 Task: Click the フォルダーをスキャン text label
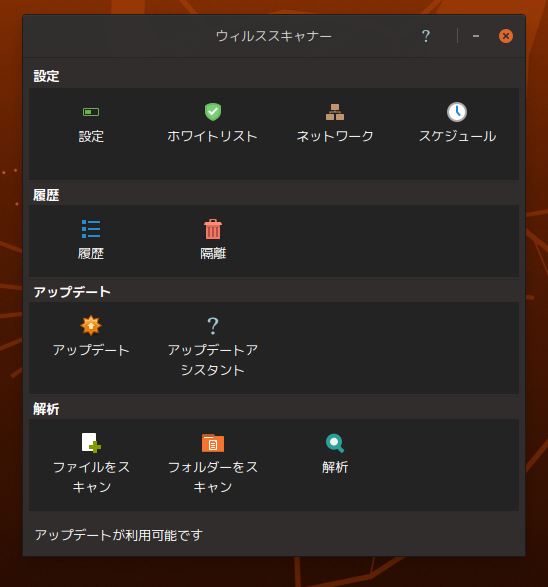click(213, 477)
